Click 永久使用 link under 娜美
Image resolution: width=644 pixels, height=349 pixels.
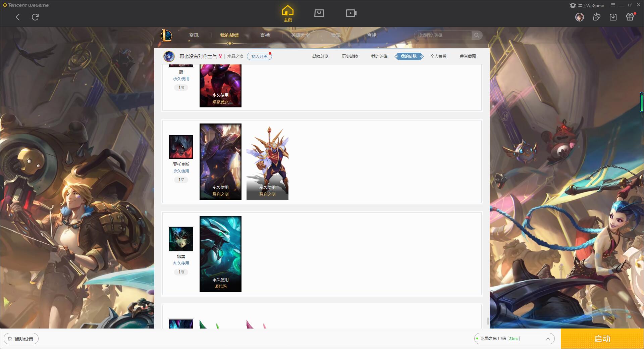181,263
